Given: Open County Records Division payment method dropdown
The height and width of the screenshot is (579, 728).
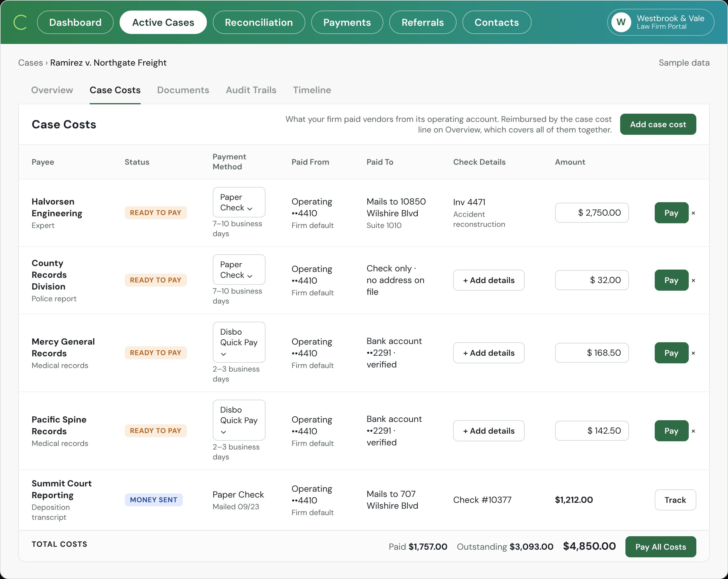Looking at the screenshot, I should coord(239,270).
